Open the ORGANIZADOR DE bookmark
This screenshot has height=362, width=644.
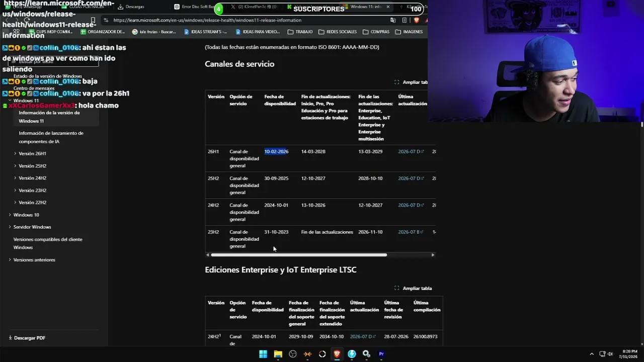pos(102,32)
